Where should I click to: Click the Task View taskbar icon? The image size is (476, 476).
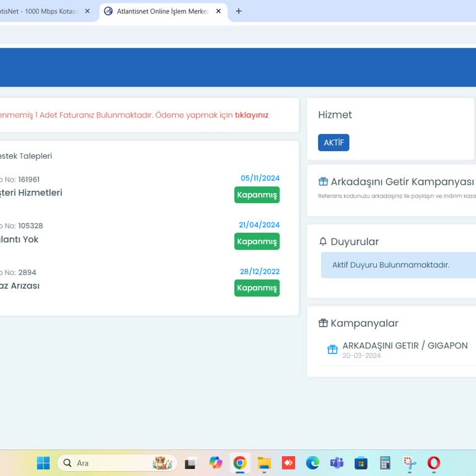tap(192, 463)
